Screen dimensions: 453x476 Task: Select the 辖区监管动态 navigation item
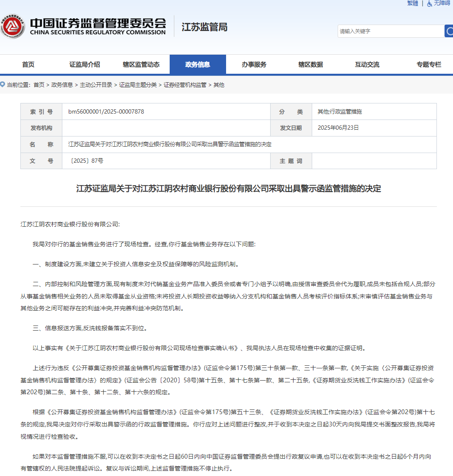tap(141, 64)
